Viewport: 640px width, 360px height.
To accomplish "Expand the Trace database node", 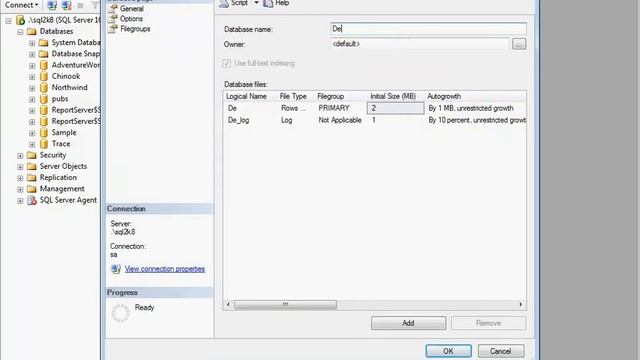I will (32, 144).
